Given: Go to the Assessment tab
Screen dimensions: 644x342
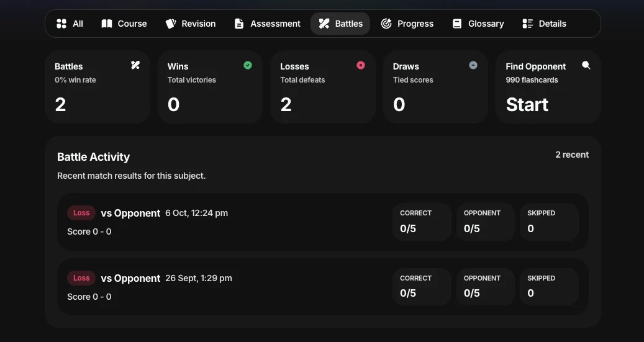Looking at the screenshot, I should click(268, 24).
